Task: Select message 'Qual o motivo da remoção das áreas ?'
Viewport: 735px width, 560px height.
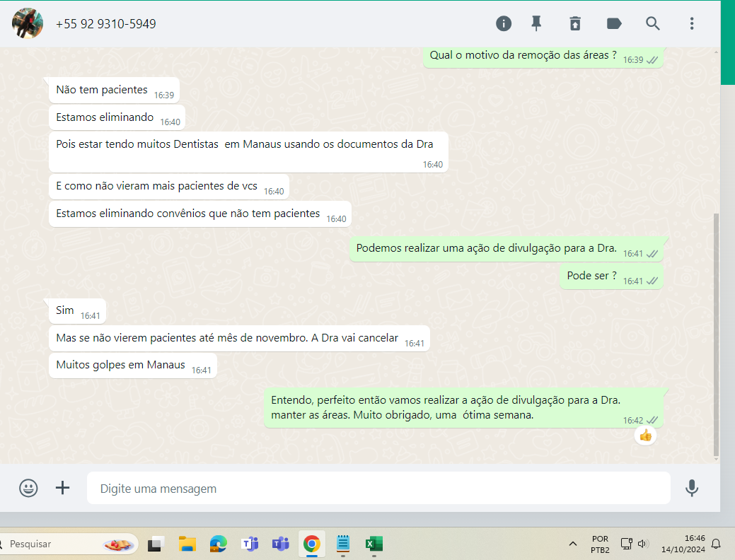Action: pos(543,57)
